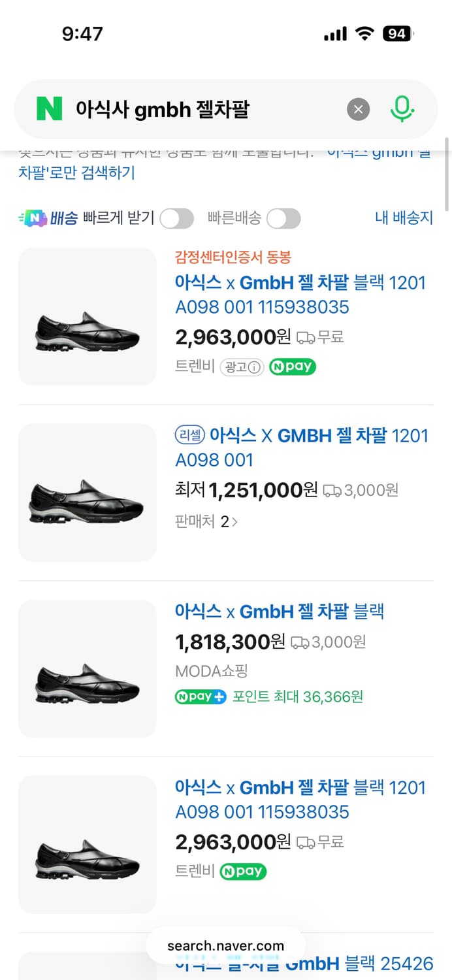Tap the voice search microphone icon
Screen dimensions: 452x980
[402, 110]
